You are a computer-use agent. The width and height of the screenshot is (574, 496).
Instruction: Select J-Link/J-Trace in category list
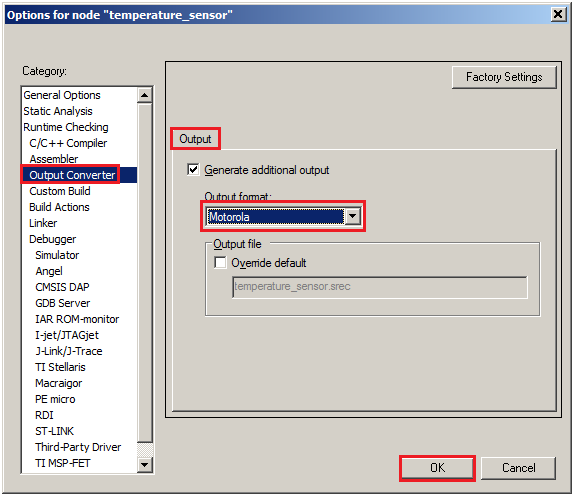[x=69, y=351]
